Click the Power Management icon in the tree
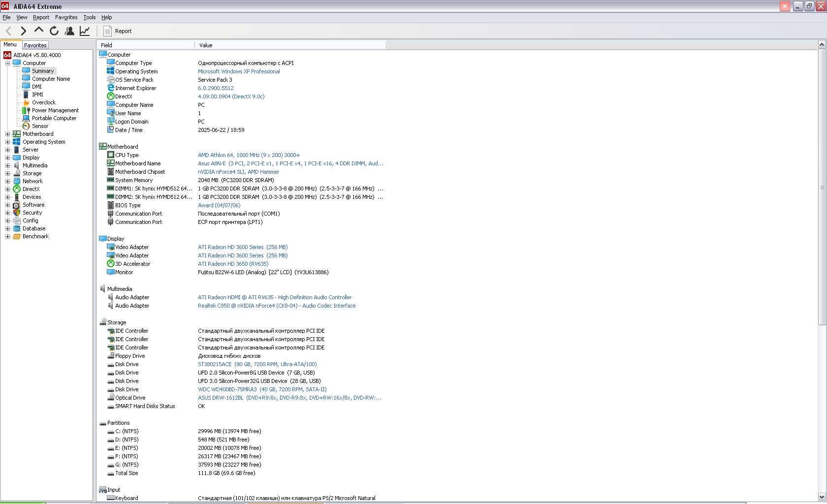 pyautogui.click(x=26, y=110)
